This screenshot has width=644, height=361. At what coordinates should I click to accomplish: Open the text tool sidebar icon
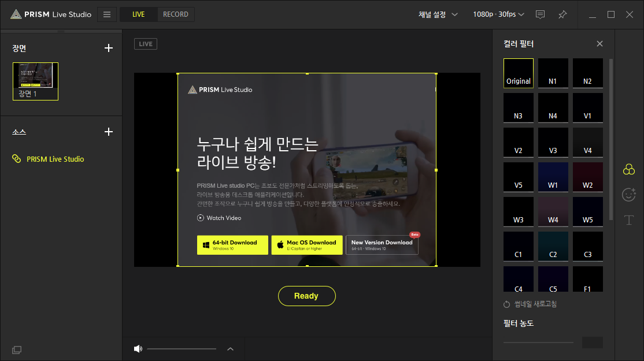click(629, 220)
